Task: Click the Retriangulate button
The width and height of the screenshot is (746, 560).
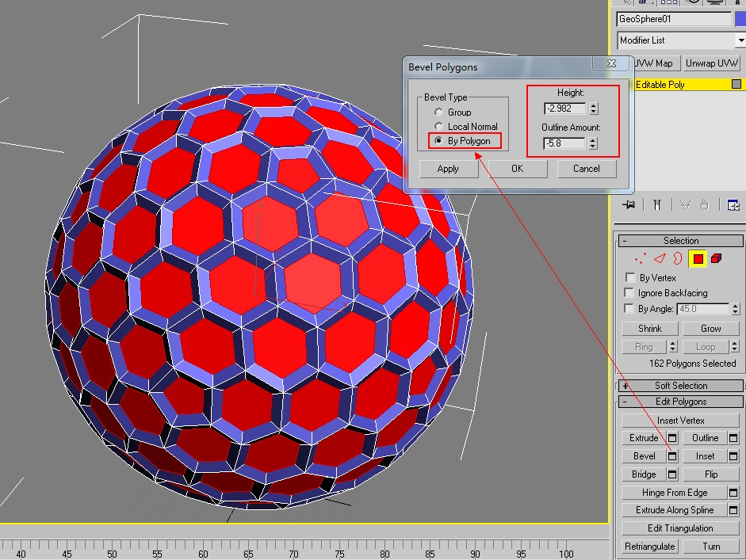Action: point(649,547)
